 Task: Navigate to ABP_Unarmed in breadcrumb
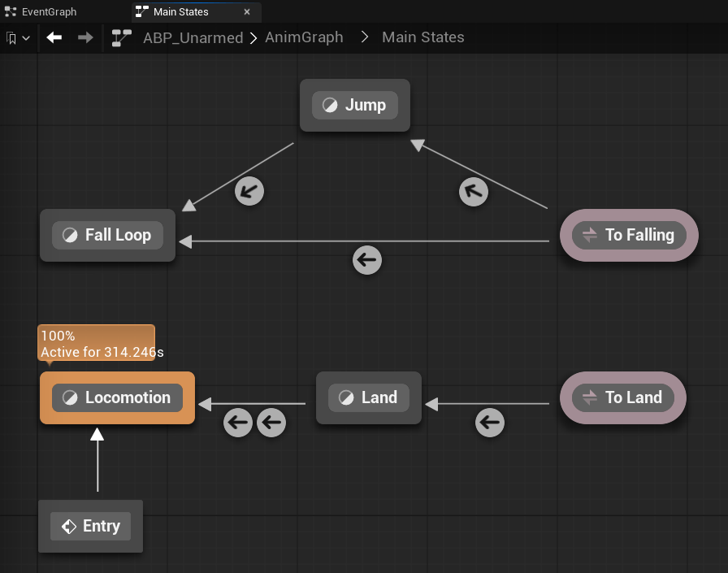[193, 37]
